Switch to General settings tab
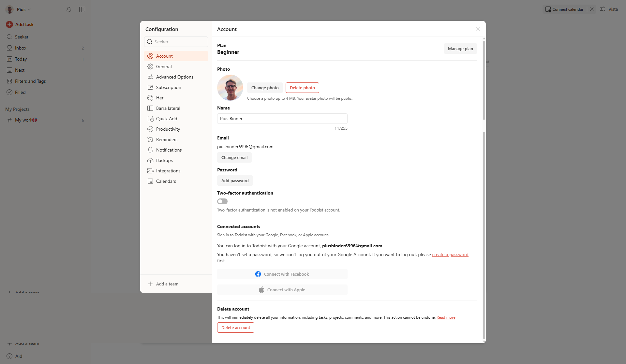Viewport: 626px width, 364px height. click(164, 66)
